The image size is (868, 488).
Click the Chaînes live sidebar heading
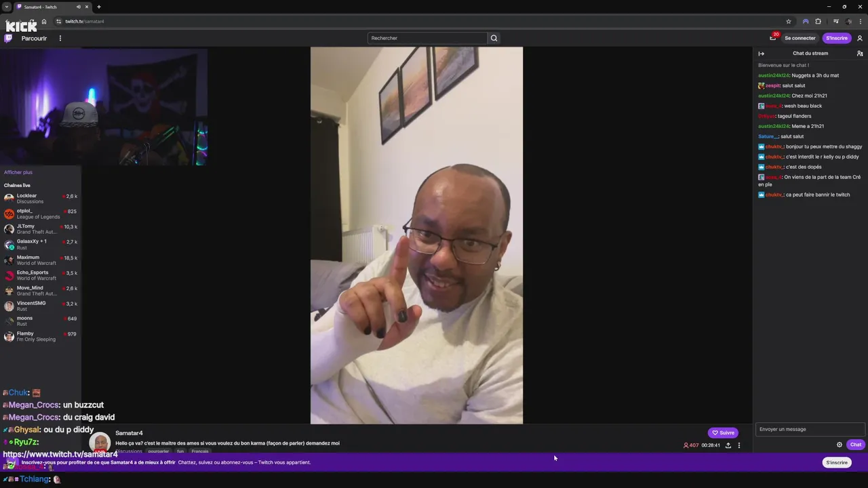point(17,185)
